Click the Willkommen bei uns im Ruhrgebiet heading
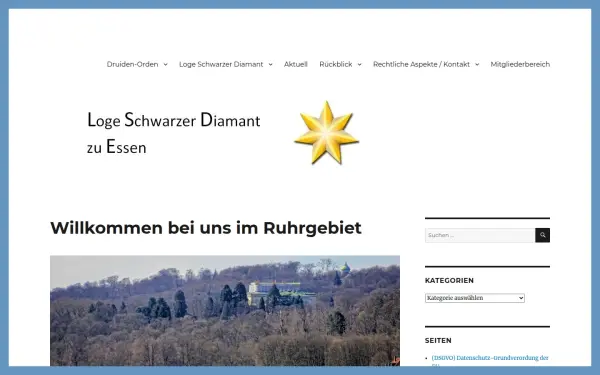This screenshot has width=600, height=375. 206,228
